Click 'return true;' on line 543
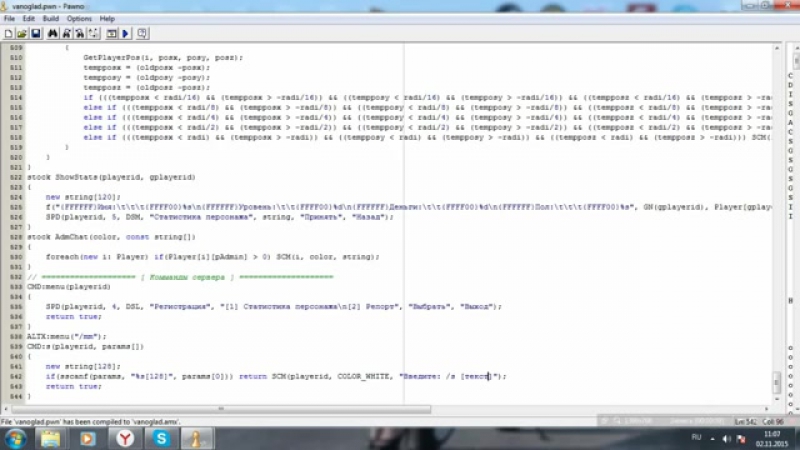800x450 pixels. (x=73, y=386)
